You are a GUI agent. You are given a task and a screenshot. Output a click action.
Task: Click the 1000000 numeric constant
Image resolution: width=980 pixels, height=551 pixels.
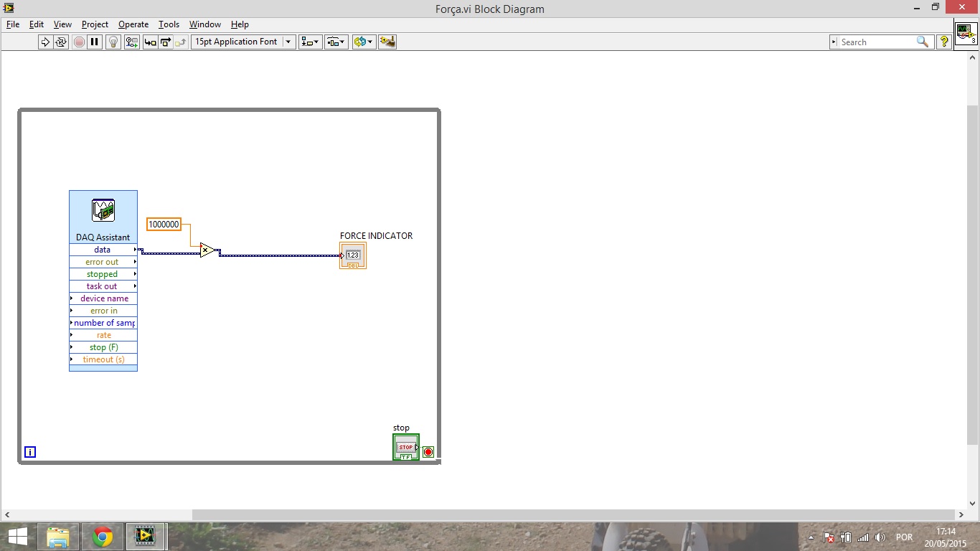coord(164,225)
